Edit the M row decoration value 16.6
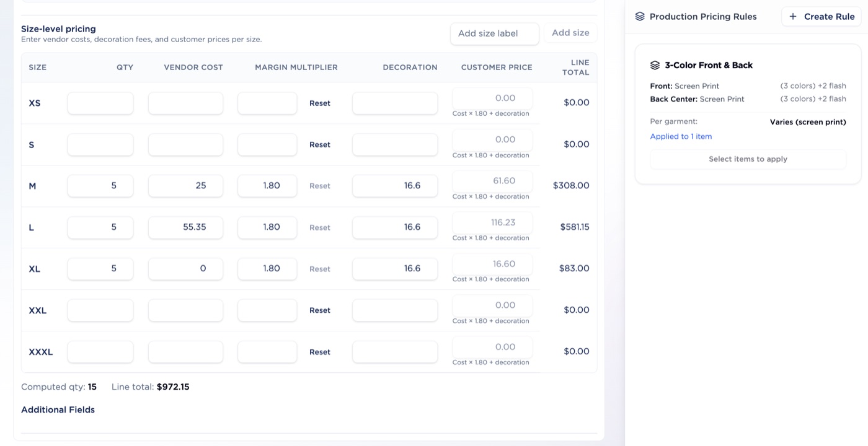The image size is (868, 446). click(395, 186)
